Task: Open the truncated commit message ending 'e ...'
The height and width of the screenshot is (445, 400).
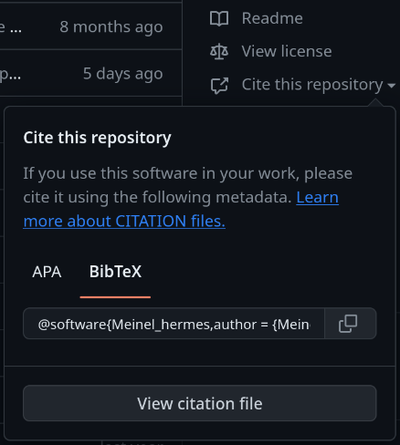Action: click(x=11, y=27)
